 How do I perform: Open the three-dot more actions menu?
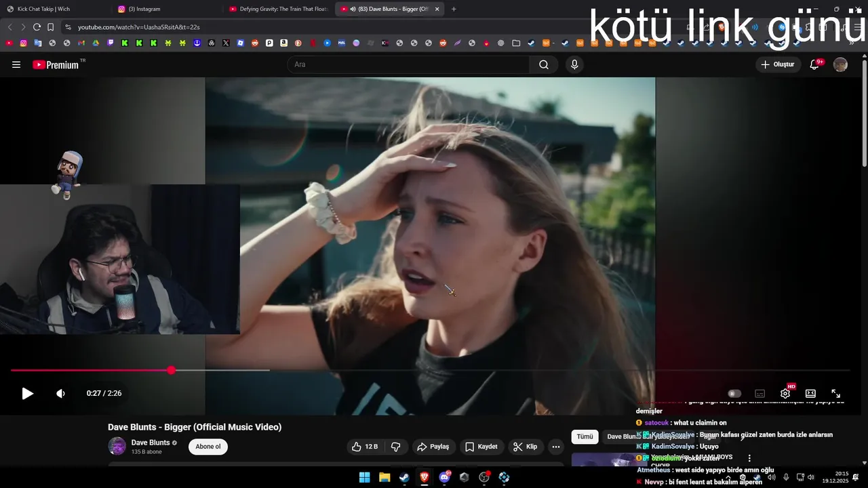coord(556,447)
